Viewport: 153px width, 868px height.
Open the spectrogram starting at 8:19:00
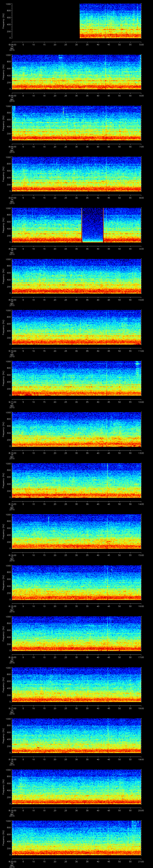click(76, 786)
